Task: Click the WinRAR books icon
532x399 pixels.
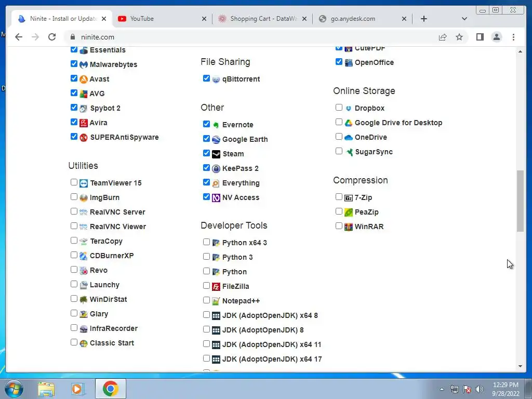Action: [349, 227]
